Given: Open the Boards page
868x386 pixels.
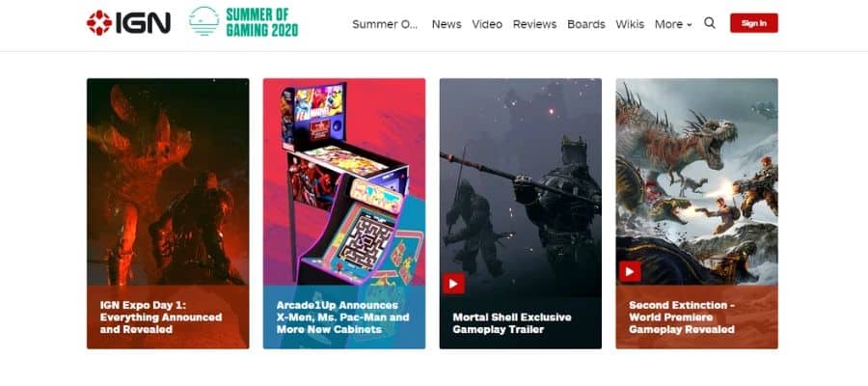Looking at the screenshot, I should [586, 24].
